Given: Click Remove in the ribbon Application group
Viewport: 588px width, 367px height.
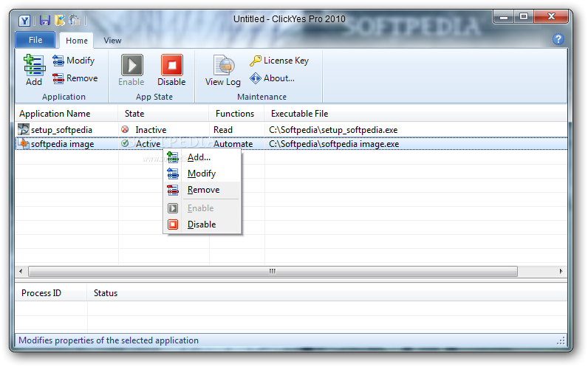Looking at the screenshot, I should [x=75, y=78].
